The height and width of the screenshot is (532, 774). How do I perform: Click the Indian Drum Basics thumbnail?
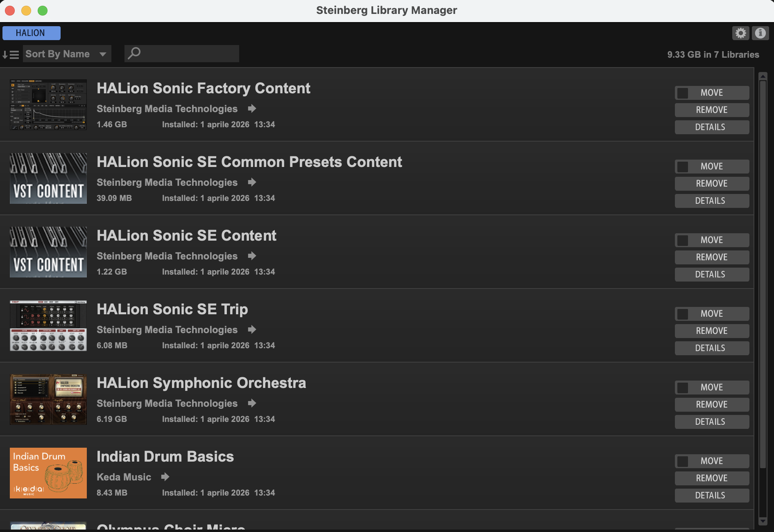[x=48, y=473]
